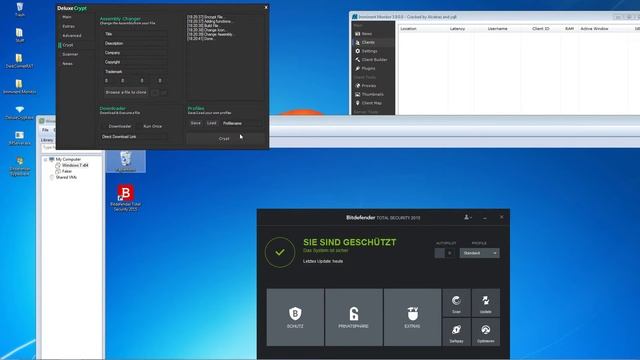Image resolution: width=640 pixels, height=360 pixels.
Task: Launch Safepay from Bitdefender
Action: pyautogui.click(x=456, y=332)
